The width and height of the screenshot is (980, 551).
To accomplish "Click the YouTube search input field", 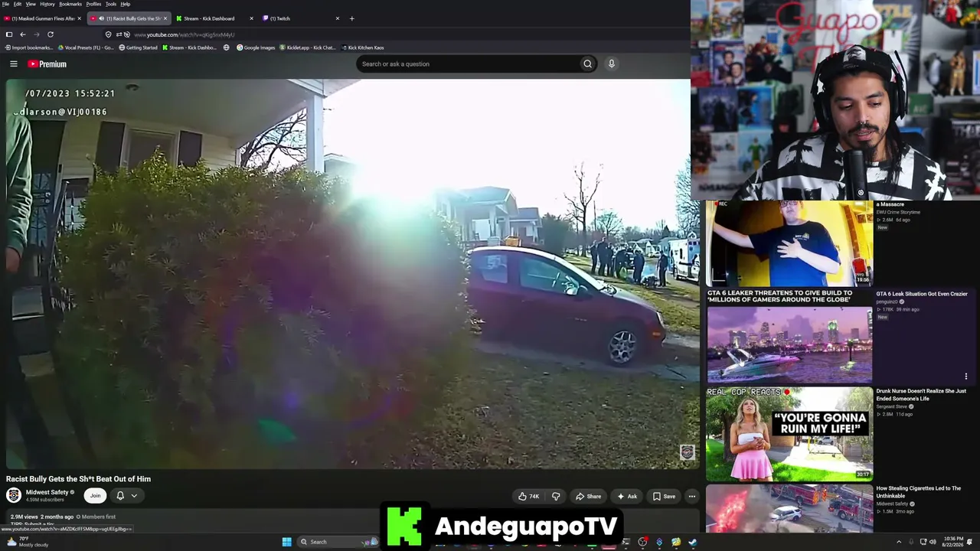I will coord(468,64).
